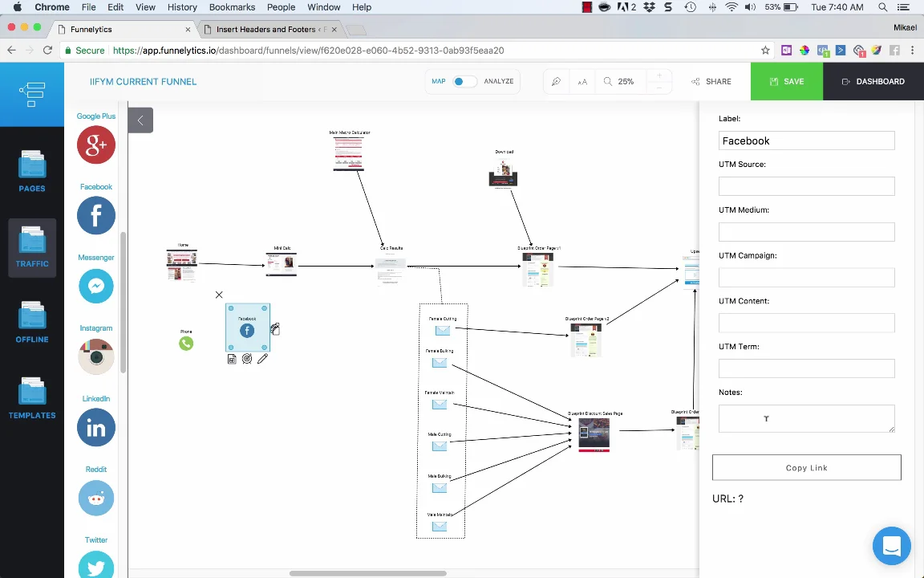The image size is (924, 578).
Task: Click the green SAVE button
Action: (787, 81)
